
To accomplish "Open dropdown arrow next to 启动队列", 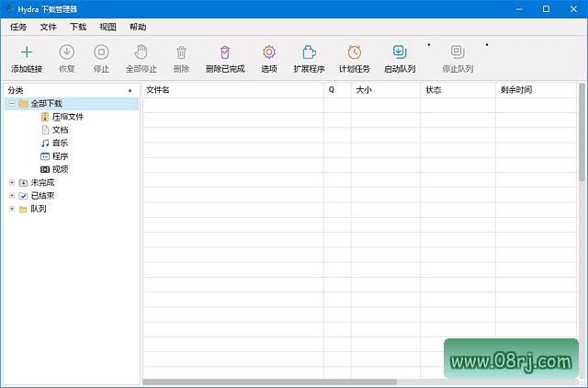I will click(x=429, y=45).
